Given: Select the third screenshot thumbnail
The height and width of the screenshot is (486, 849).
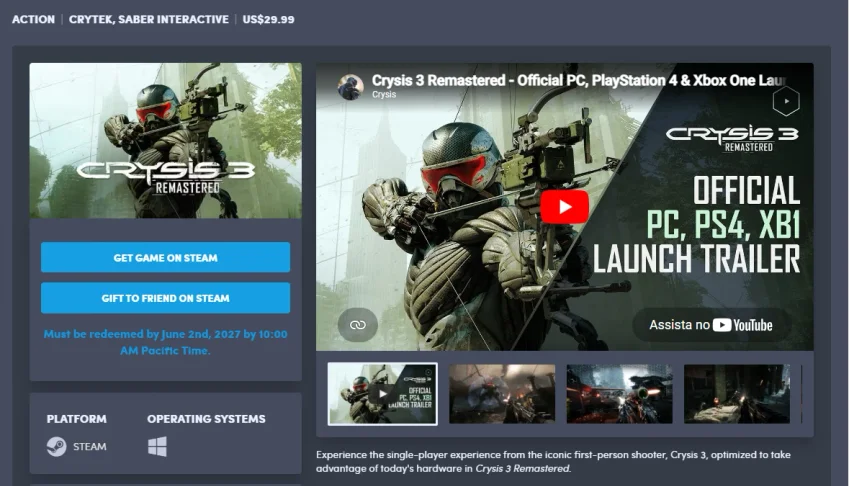Looking at the screenshot, I should (619, 394).
